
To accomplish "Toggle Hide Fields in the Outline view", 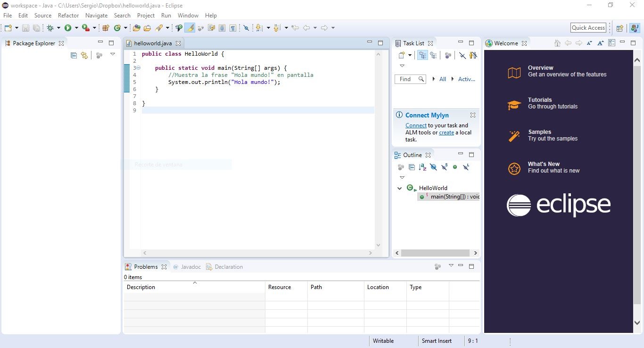I will [433, 167].
